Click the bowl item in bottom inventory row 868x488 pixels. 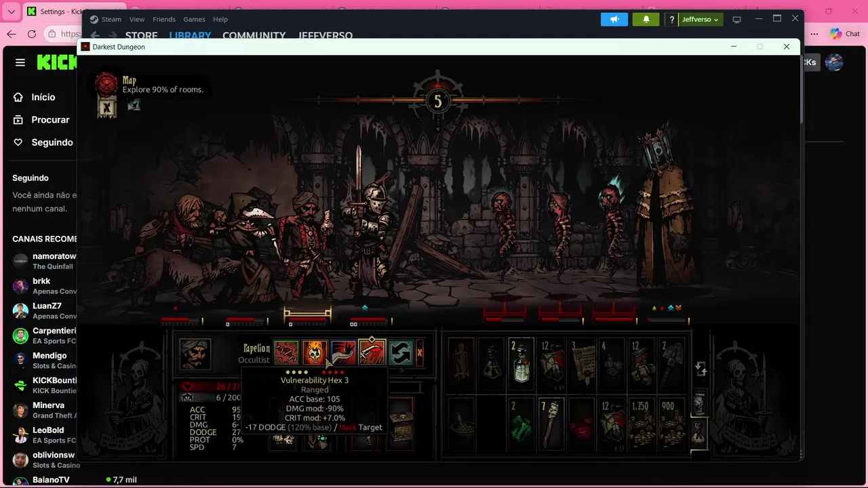pyautogui.click(x=461, y=424)
